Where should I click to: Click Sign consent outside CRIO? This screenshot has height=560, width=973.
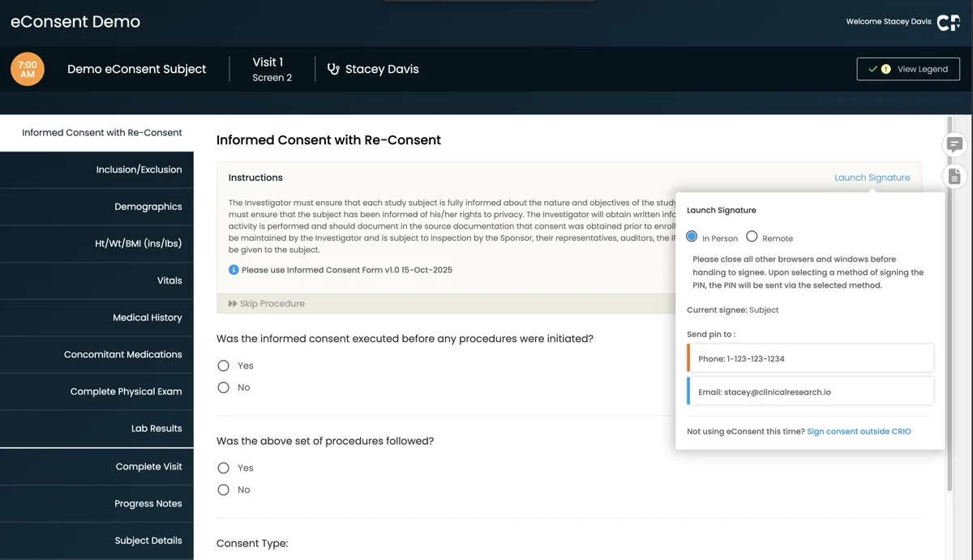click(859, 431)
